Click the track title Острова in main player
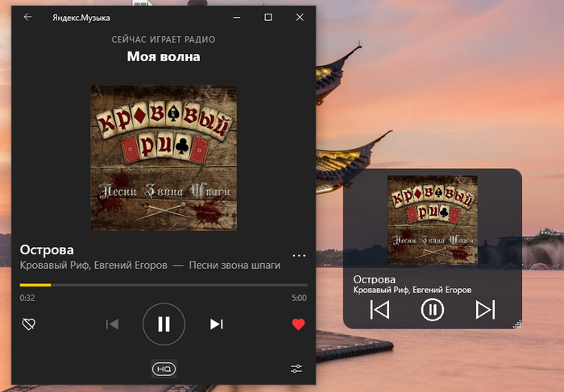The height and width of the screenshot is (392, 564). (x=47, y=250)
